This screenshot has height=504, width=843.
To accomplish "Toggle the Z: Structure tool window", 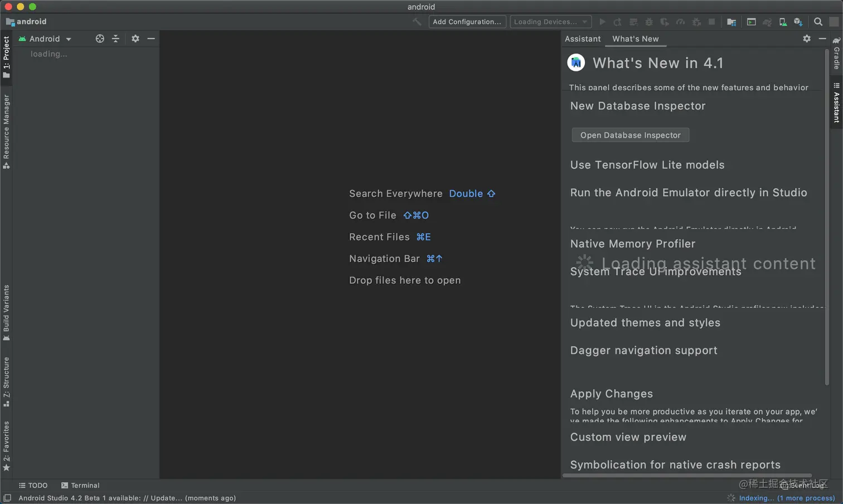I will coord(6,381).
